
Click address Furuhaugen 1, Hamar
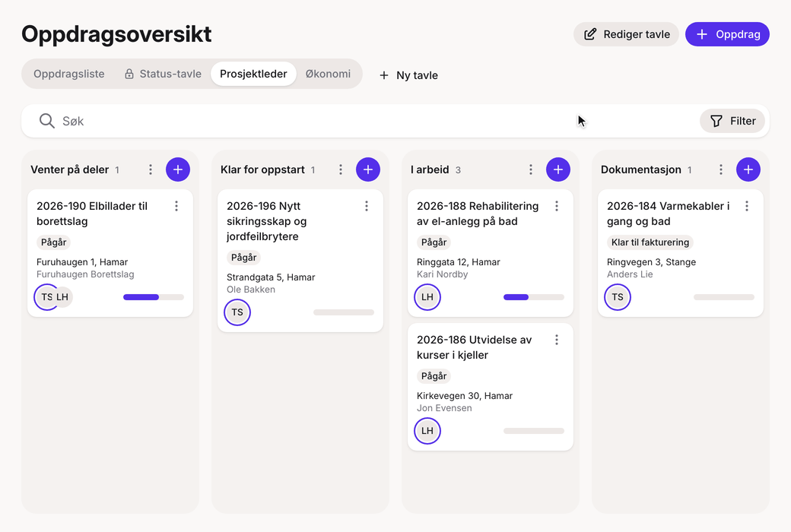click(82, 261)
